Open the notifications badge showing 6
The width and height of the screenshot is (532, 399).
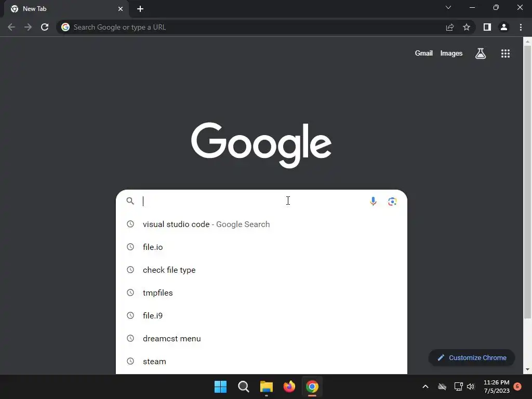pos(517,387)
